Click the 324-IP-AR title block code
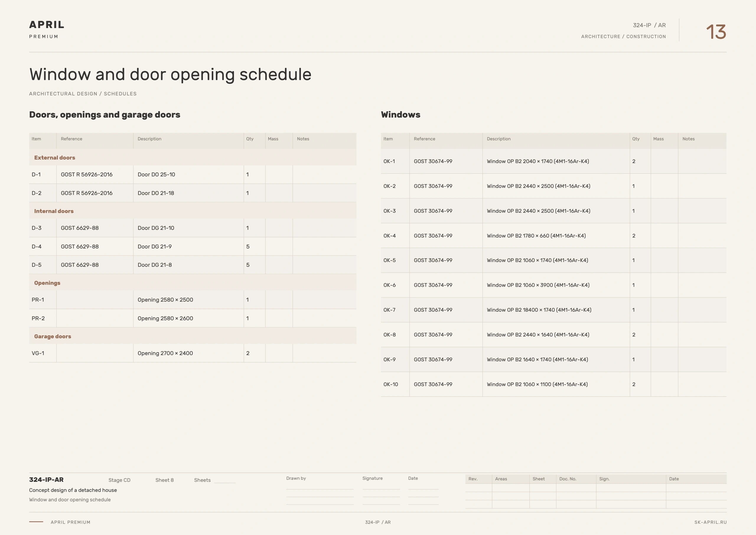This screenshot has height=535, width=756. [46, 480]
